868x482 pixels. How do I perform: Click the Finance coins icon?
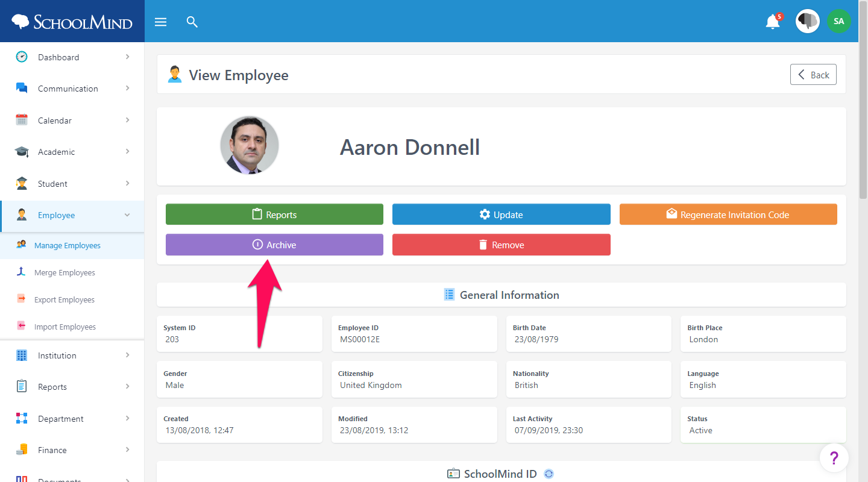point(22,449)
